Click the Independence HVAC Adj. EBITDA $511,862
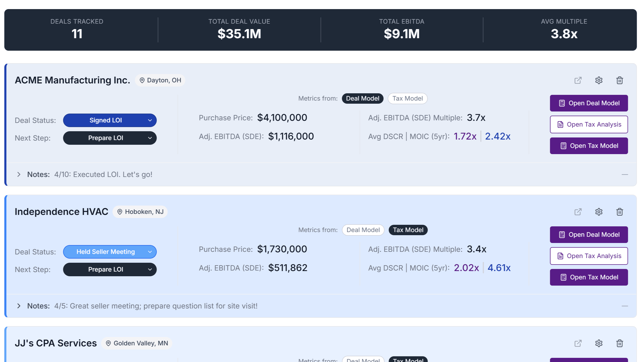 (x=288, y=268)
